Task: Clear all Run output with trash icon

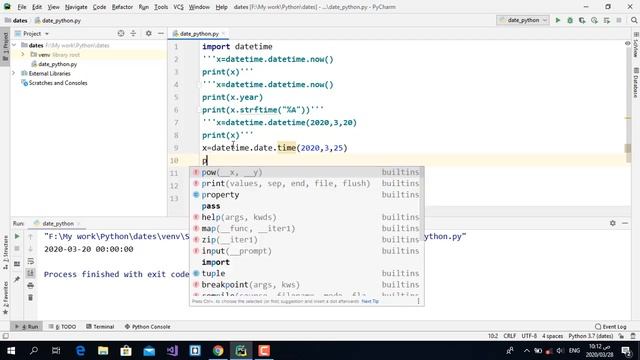Action: click(x=31, y=298)
